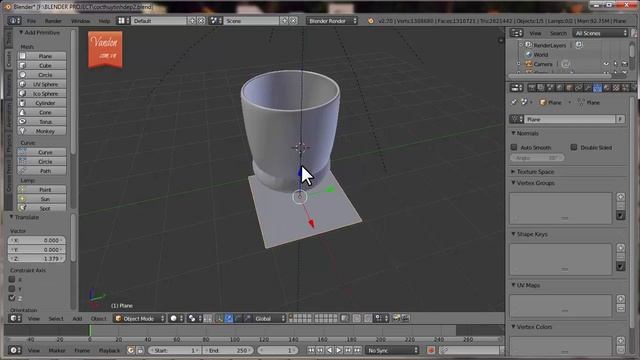Add a UV Sphere mesh
The height and width of the screenshot is (360, 640).
pyautogui.click(x=42, y=84)
